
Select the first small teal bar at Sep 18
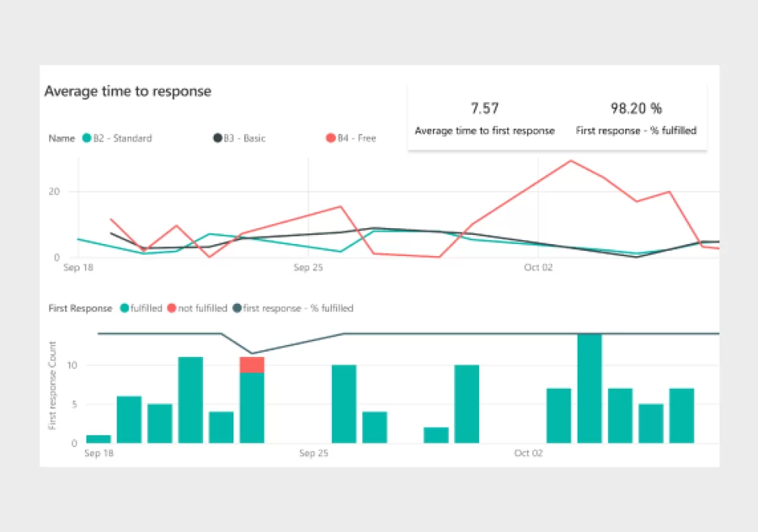99,439
